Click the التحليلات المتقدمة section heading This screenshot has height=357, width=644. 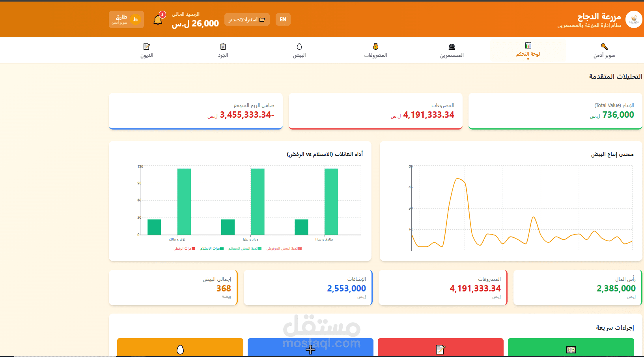pos(616,77)
